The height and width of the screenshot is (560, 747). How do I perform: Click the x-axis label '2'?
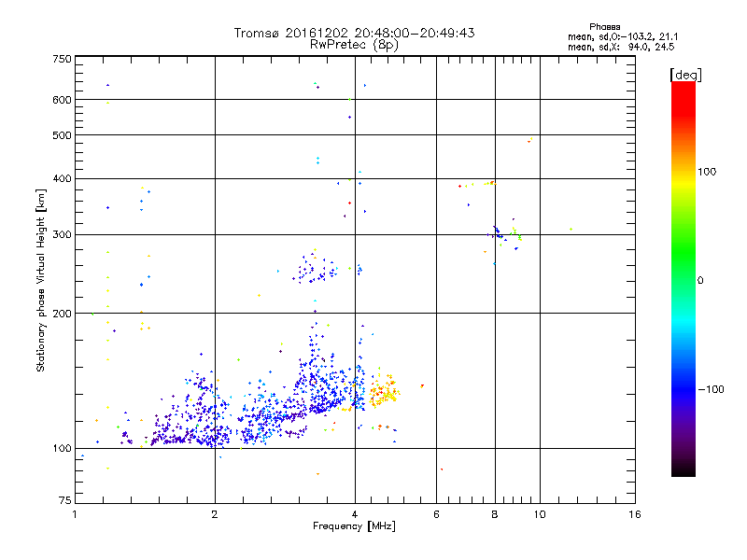[215, 514]
